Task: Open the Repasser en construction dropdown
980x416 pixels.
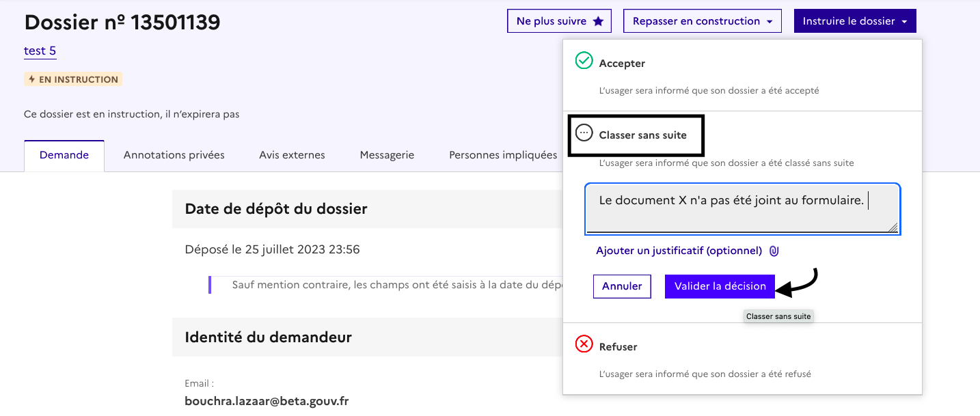Action: pyautogui.click(x=702, y=21)
